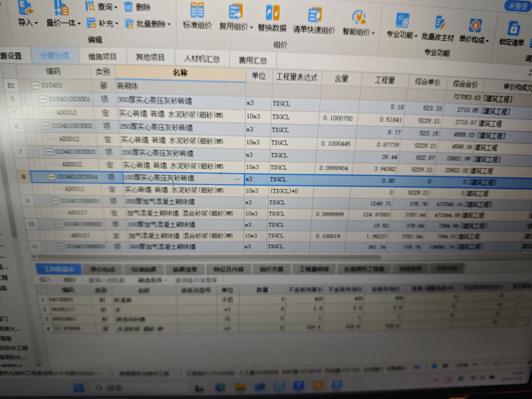Click the 替换数据 replace data icon
This screenshot has width=532, height=399.
point(273,13)
